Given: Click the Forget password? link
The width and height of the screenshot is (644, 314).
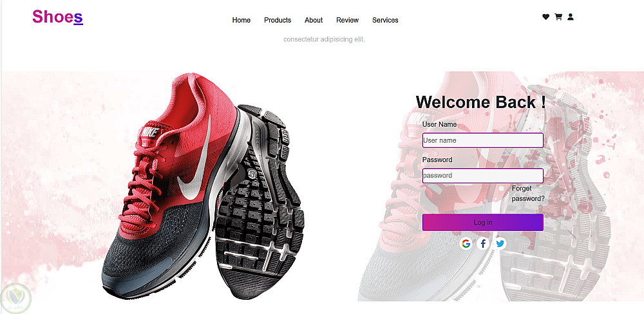Looking at the screenshot, I should tap(528, 193).
